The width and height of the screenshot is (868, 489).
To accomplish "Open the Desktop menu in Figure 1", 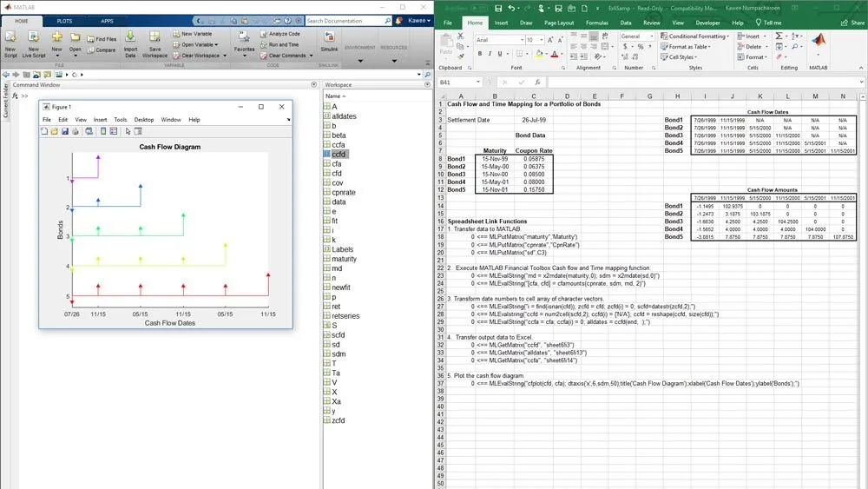I will click(x=144, y=120).
